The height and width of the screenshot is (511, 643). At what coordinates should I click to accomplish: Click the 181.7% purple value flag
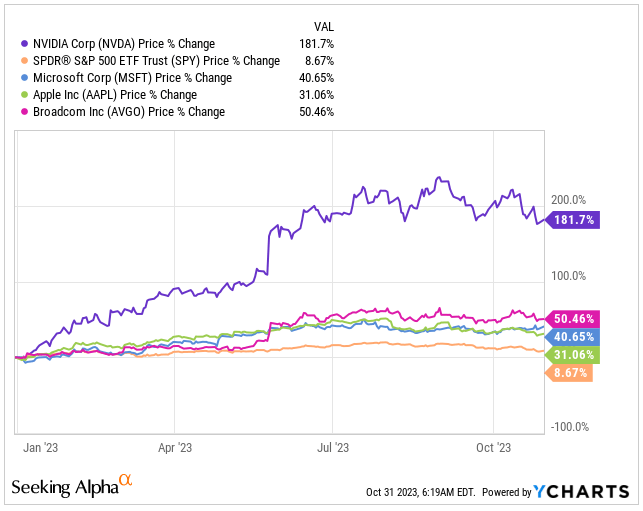coord(572,220)
